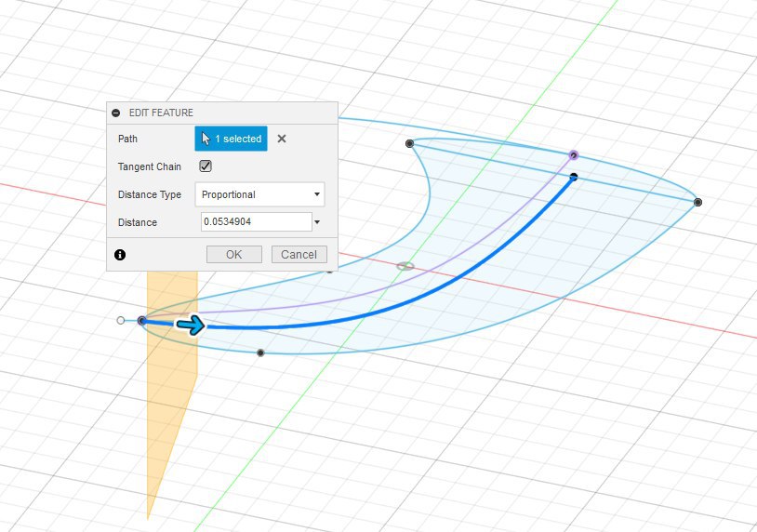
Task: Collapse the Edit Feature dialog header icon
Action: coord(116,113)
